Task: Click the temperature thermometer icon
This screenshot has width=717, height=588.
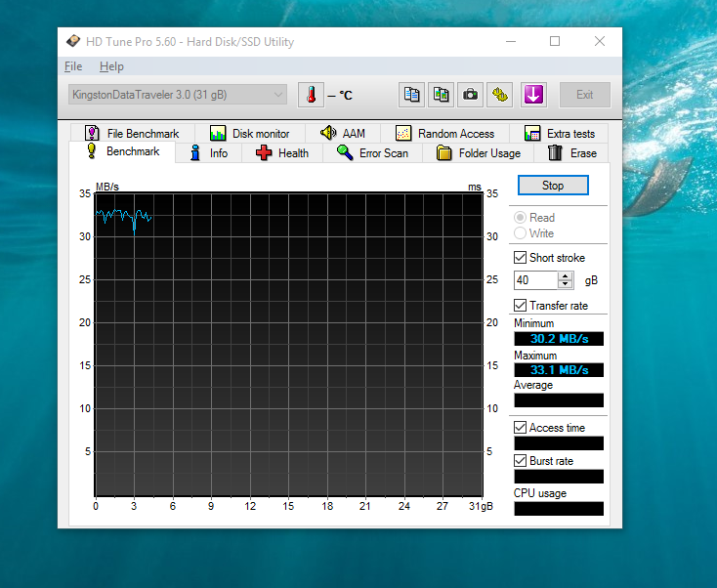Action: (x=311, y=95)
